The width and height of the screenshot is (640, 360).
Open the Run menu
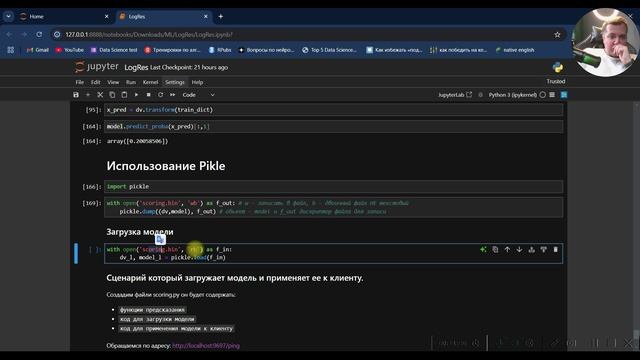coord(131,82)
